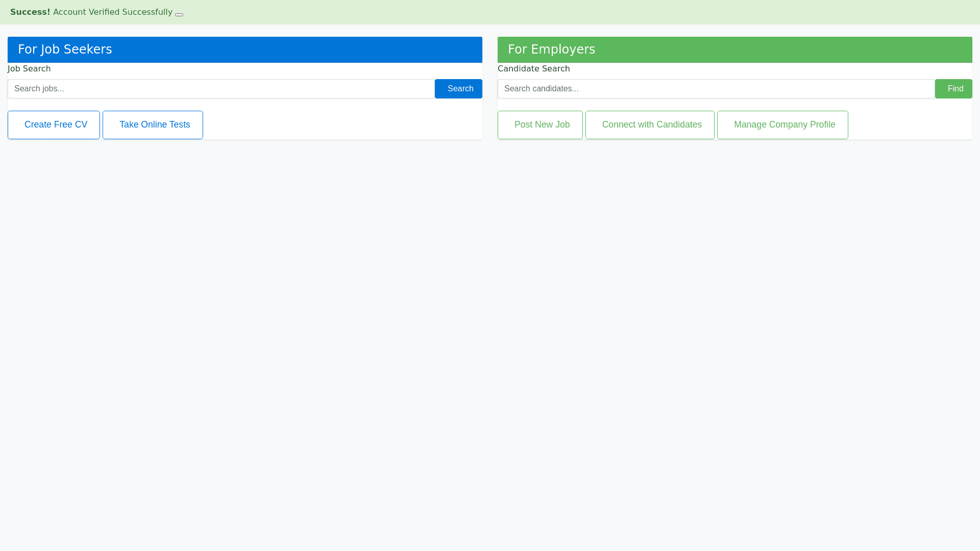The width and height of the screenshot is (980, 551).
Task: Click icon space left of Post New Job text
Action: tap(508, 125)
